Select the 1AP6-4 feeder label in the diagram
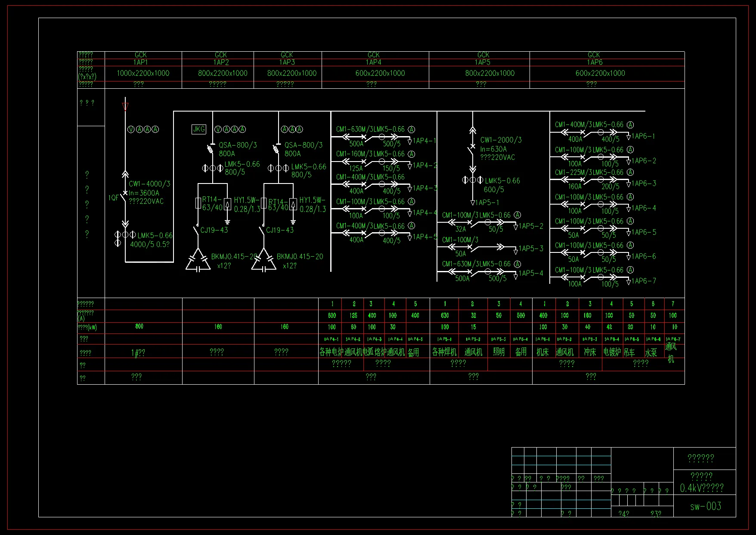The width and height of the screenshot is (756, 535). tap(644, 208)
